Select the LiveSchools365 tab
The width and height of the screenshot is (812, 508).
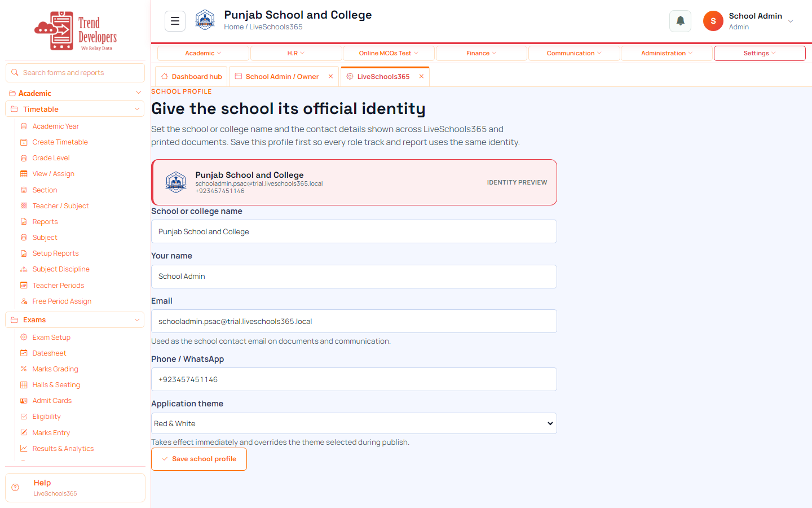[x=383, y=76]
